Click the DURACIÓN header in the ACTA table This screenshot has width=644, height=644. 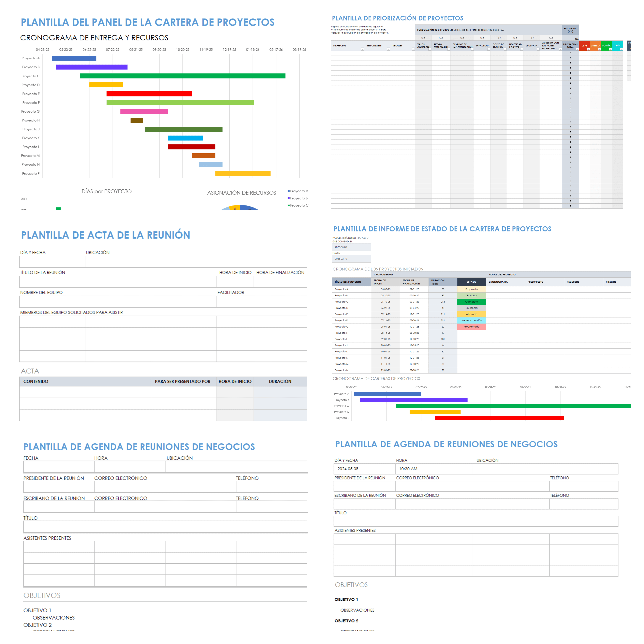click(x=280, y=381)
